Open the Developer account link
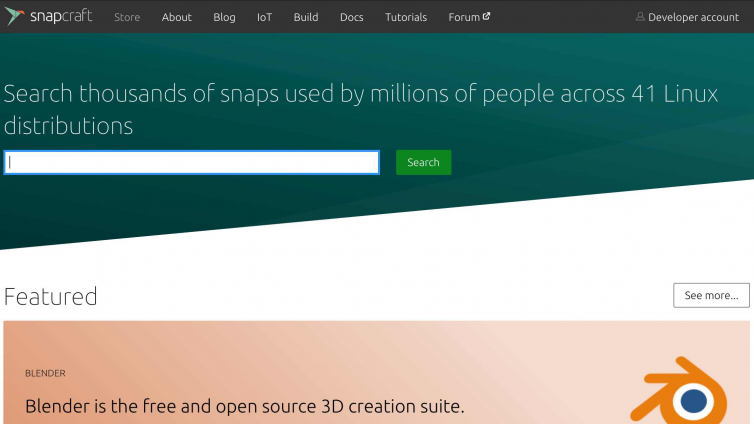The height and width of the screenshot is (424, 754). point(693,17)
